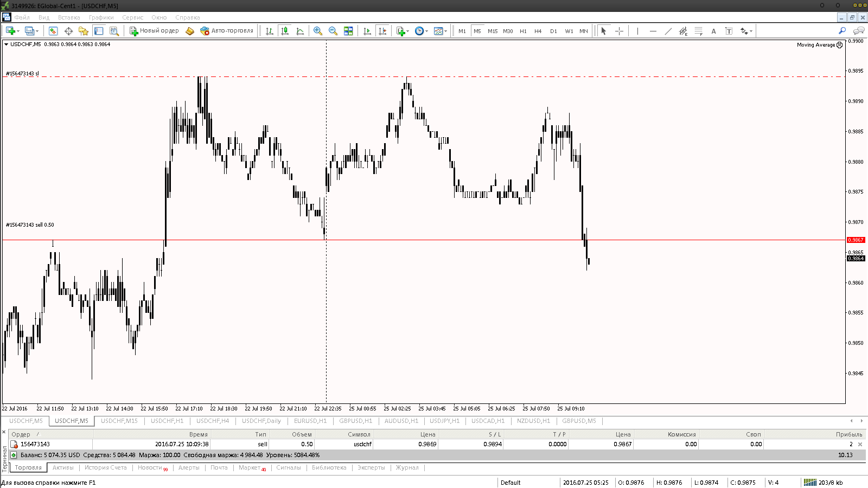The height and width of the screenshot is (488, 868).
Task: Open the Market Watch window icon
Action: (53, 31)
